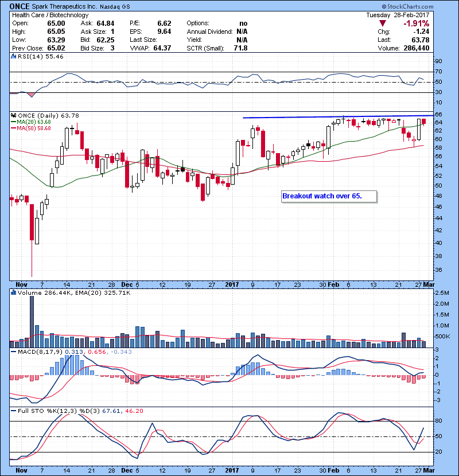The image size is (459, 476).
Task: Click the volume bars icon
Action: click(x=13, y=292)
